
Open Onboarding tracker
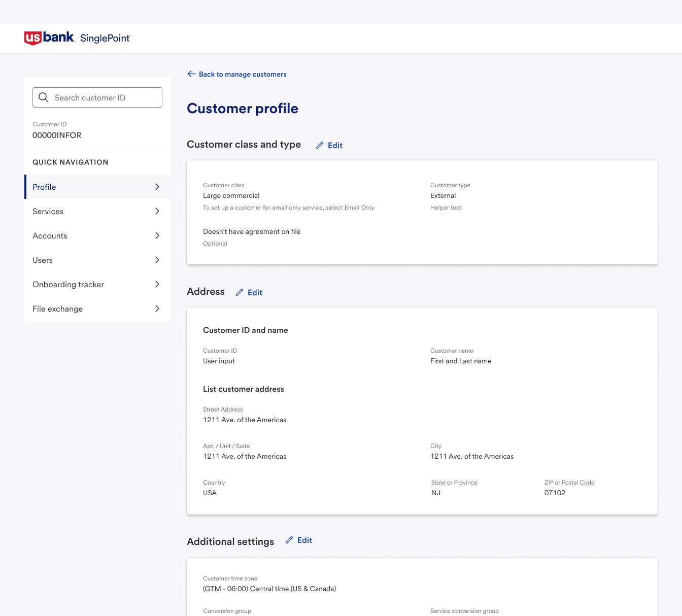(x=97, y=284)
